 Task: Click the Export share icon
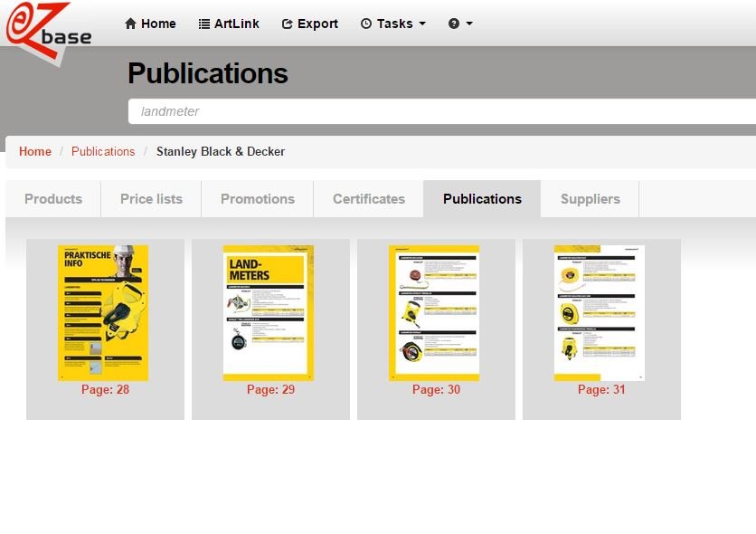[288, 24]
